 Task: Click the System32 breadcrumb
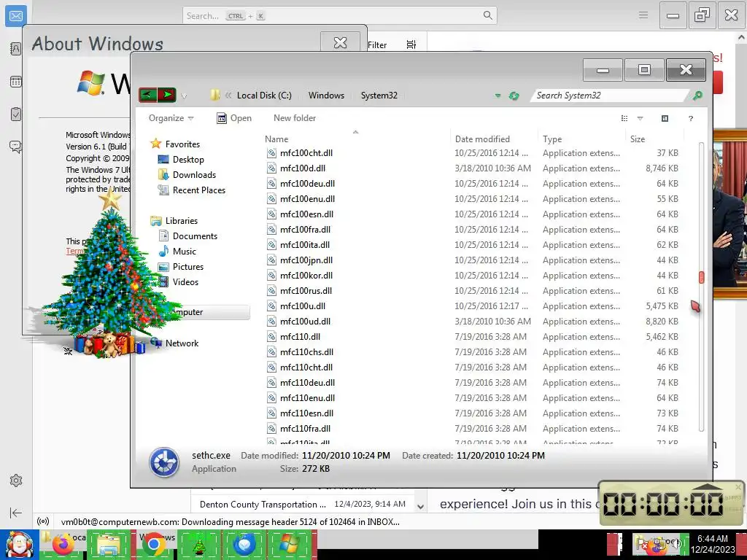click(x=379, y=96)
